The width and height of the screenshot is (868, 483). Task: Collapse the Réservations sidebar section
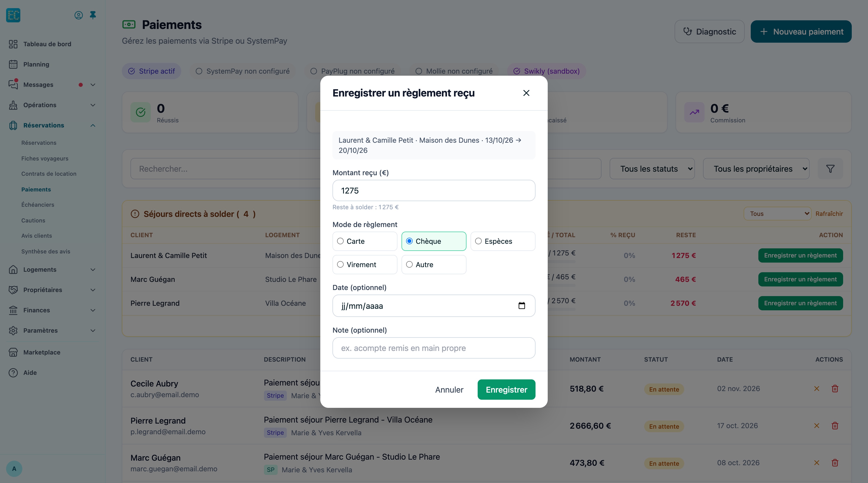[93, 125]
